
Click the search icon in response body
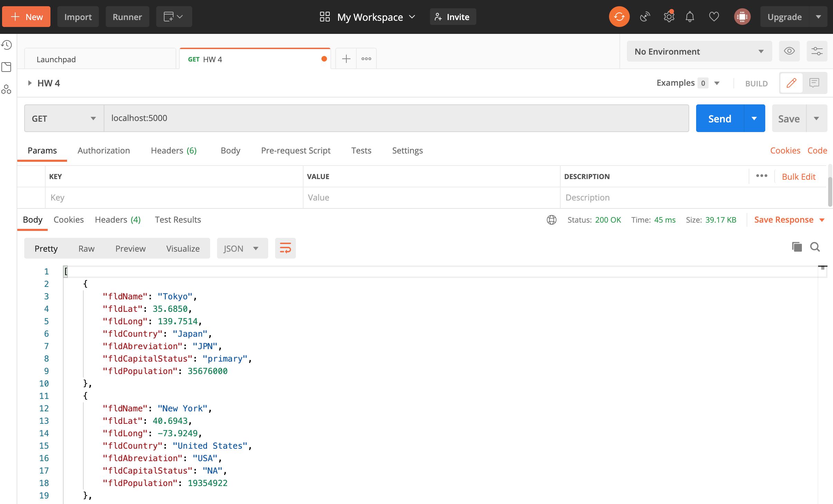(815, 249)
